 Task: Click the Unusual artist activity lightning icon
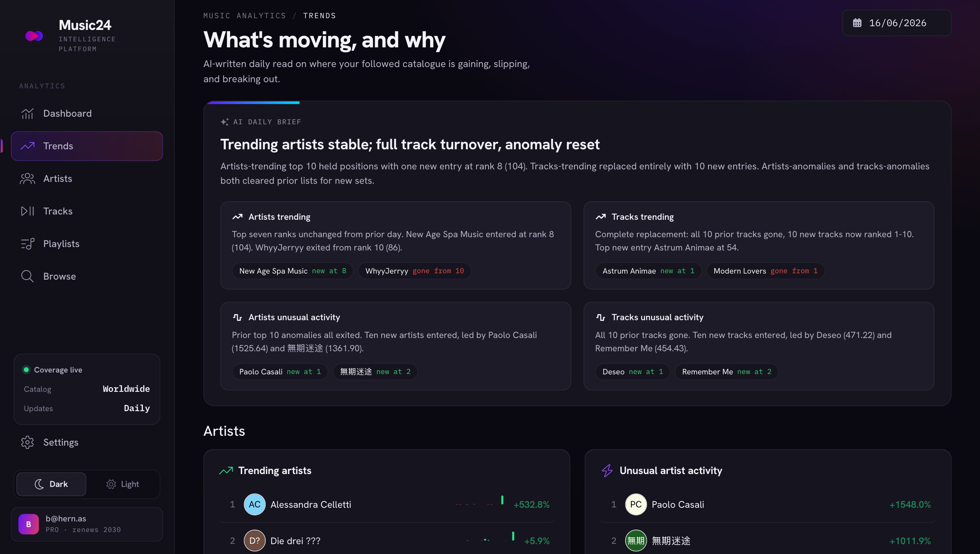point(607,471)
